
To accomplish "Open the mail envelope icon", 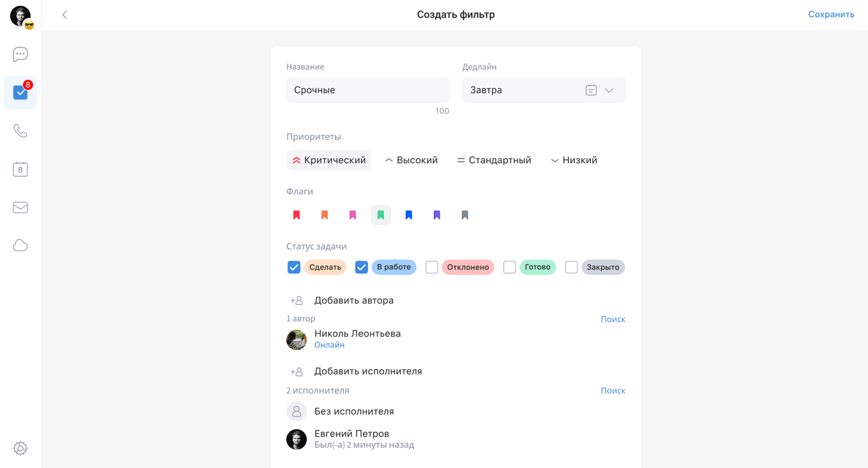I will pyautogui.click(x=20, y=207).
